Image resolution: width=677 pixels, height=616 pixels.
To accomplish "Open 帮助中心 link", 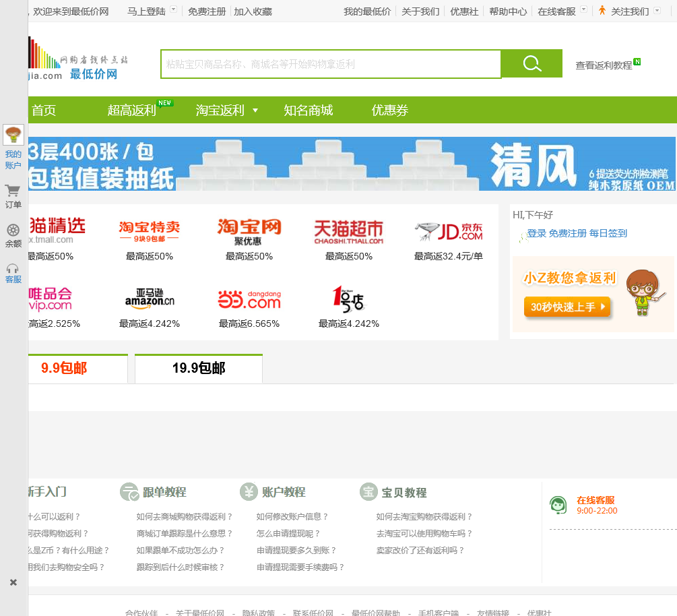I will tap(508, 11).
